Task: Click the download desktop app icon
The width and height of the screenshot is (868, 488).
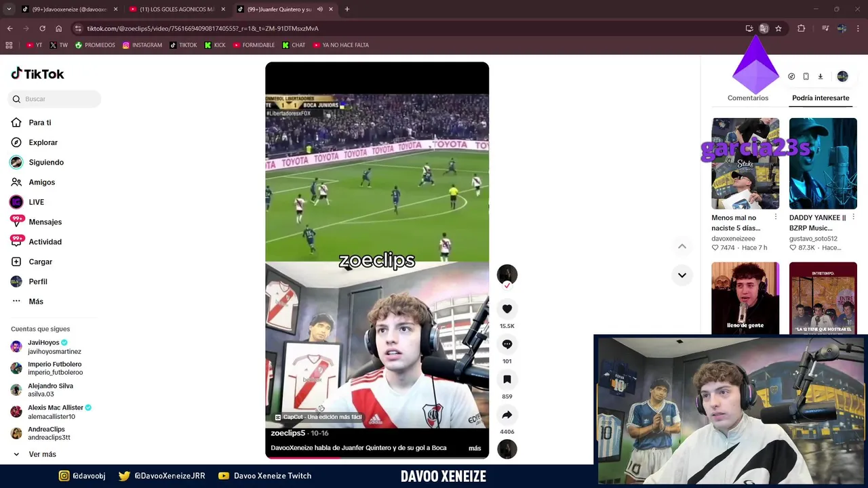Action: tap(820, 77)
